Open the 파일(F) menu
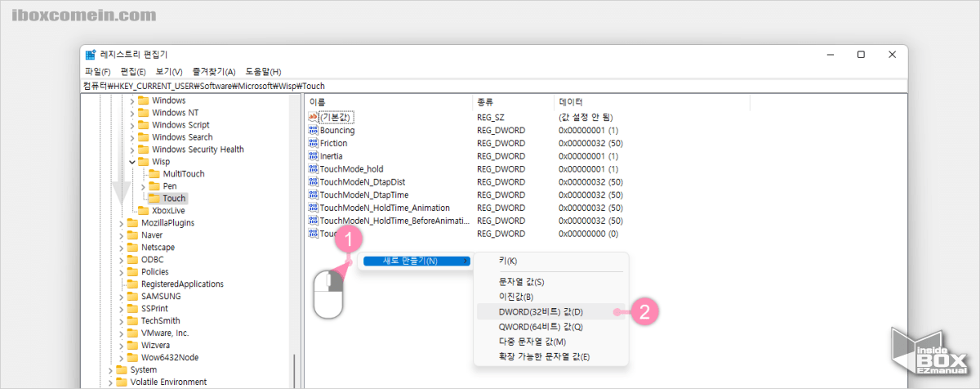This screenshot has height=389, width=980. pyautogui.click(x=97, y=72)
